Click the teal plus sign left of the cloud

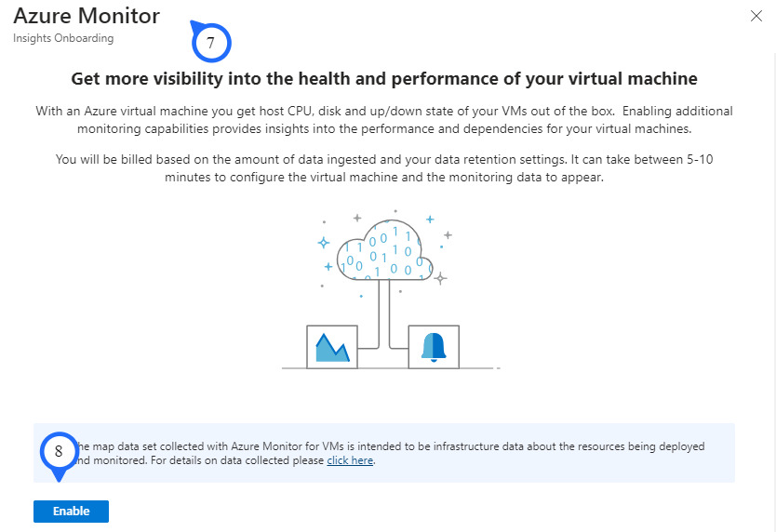(x=328, y=267)
